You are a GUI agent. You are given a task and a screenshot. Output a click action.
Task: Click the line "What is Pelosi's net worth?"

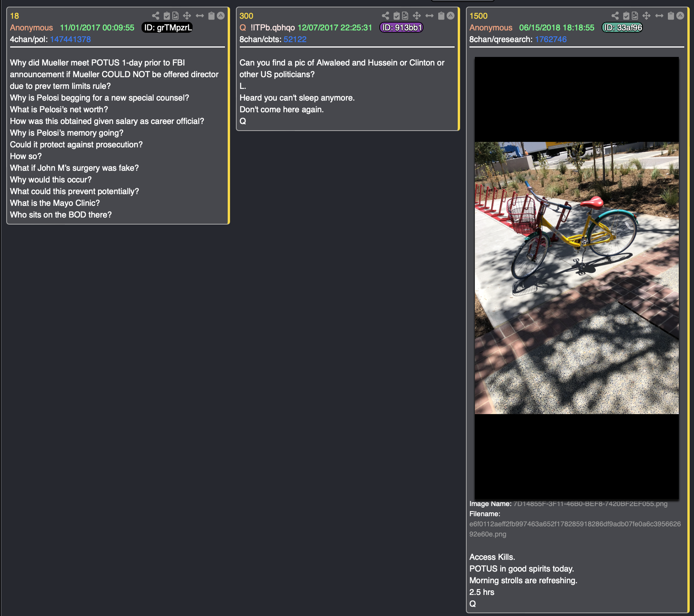(x=59, y=110)
